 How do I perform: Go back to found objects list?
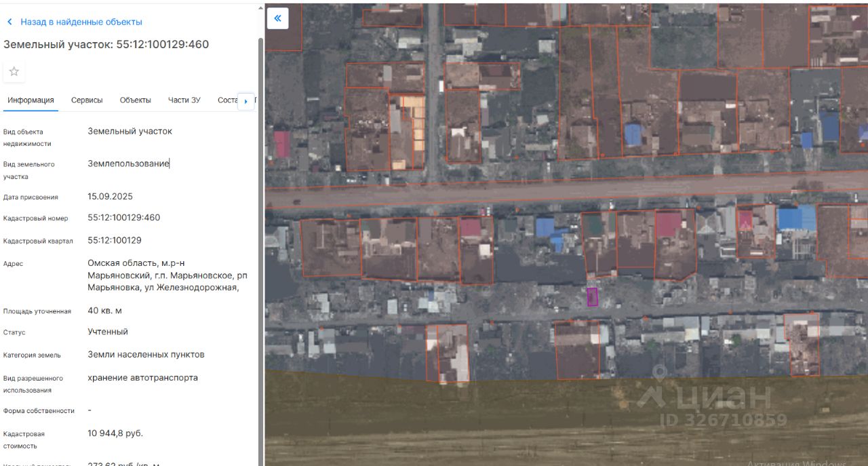(81, 22)
